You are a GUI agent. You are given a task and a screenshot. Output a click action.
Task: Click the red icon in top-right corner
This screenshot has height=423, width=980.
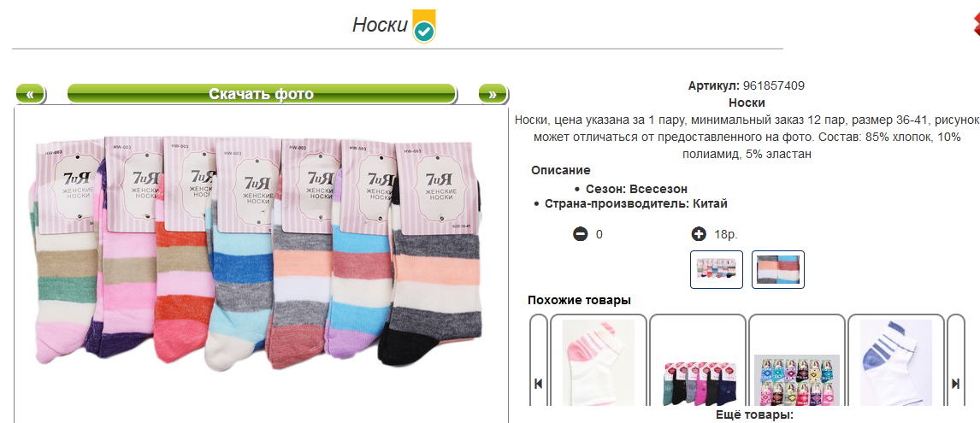(976, 25)
